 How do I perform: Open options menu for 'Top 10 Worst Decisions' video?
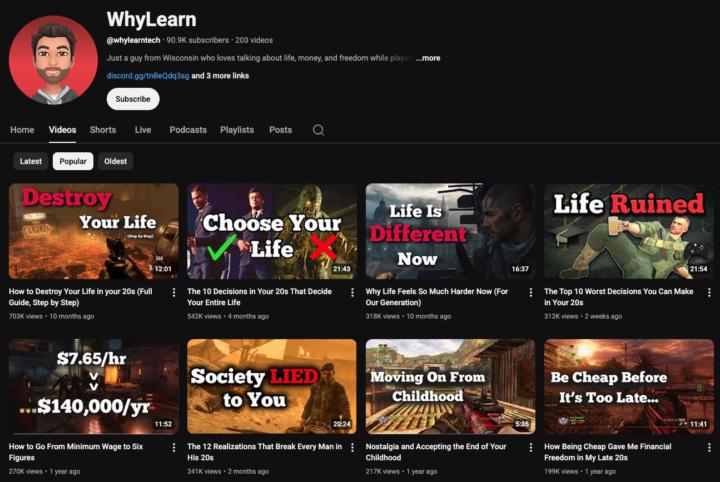(709, 292)
